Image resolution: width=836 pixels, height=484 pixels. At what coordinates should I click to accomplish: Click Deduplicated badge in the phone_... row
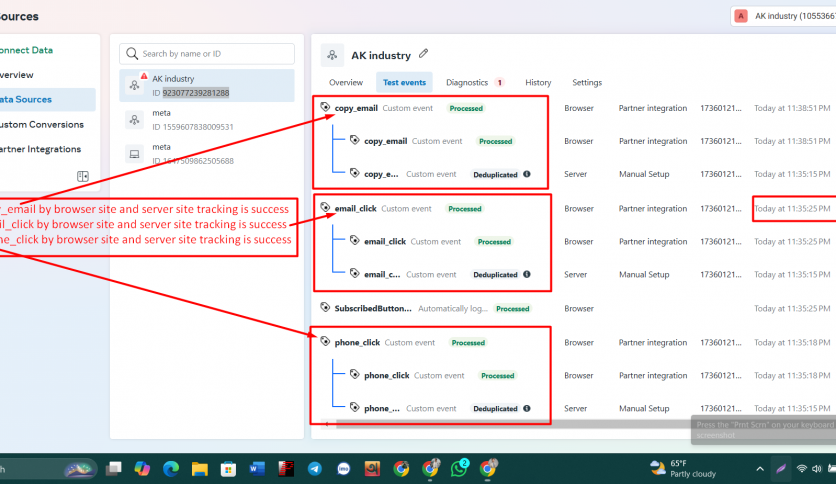pyautogui.click(x=495, y=408)
